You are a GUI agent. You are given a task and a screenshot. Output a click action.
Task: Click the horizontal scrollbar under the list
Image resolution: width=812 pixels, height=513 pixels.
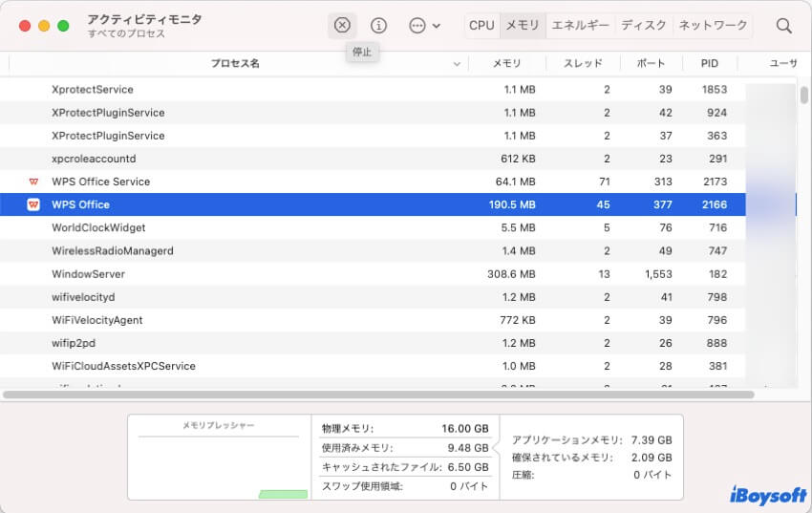click(378, 395)
